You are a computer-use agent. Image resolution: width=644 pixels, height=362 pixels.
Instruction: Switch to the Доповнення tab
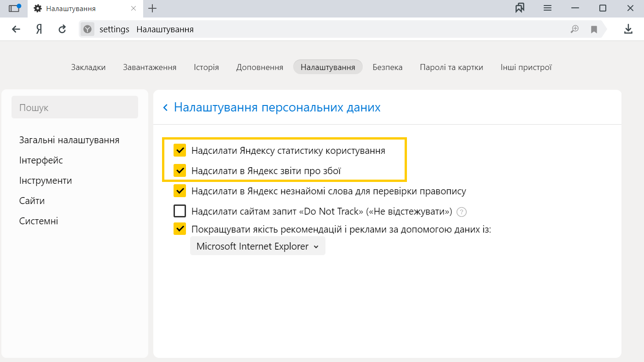(260, 67)
